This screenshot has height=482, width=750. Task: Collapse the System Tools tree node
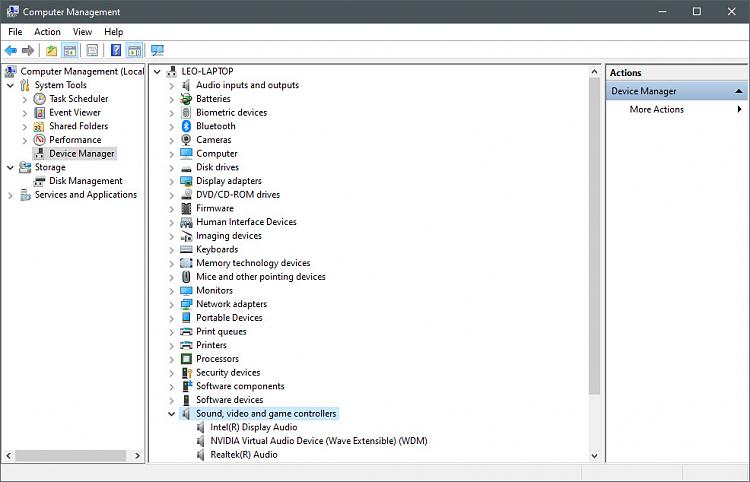pos(11,86)
